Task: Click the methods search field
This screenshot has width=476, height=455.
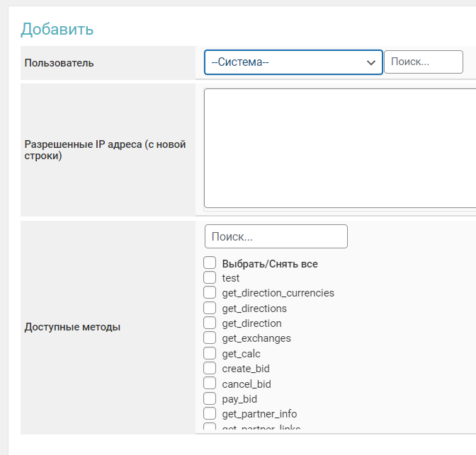Action: (x=276, y=236)
